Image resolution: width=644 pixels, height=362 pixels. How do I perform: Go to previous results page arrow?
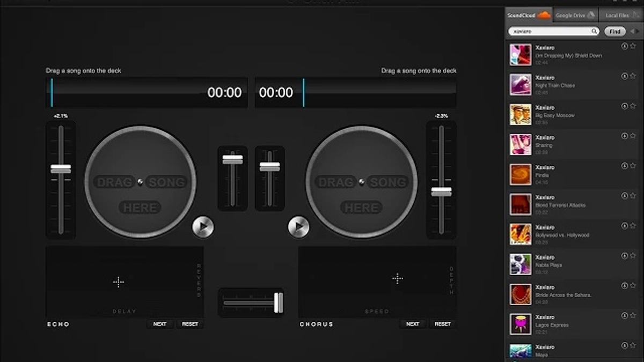click(x=632, y=32)
